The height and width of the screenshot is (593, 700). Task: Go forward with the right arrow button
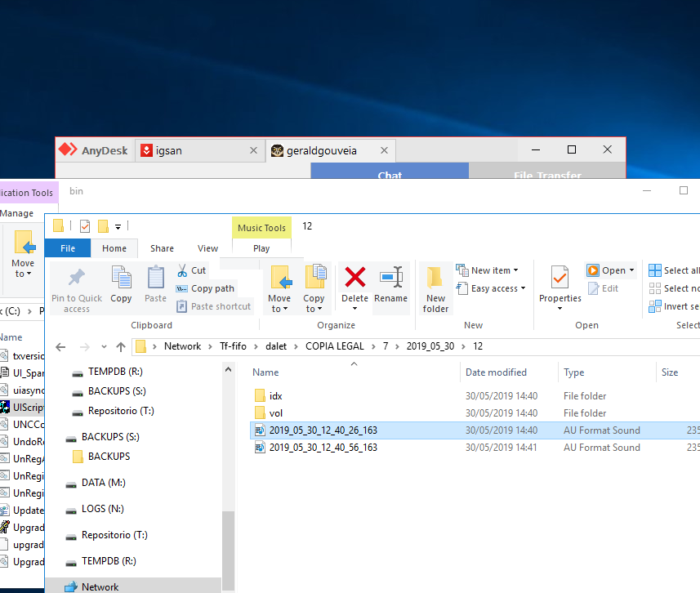[x=84, y=347]
